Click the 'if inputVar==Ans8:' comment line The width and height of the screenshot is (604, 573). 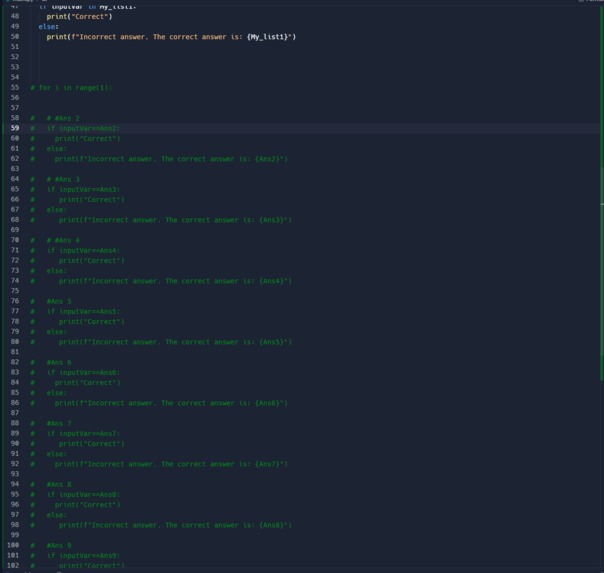[x=84, y=494]
